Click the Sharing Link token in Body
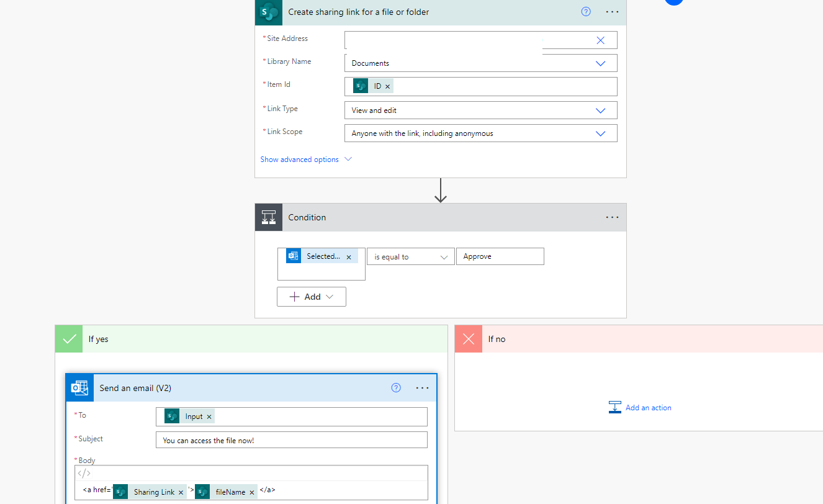 pyautogui.click(x=150, y=492)
